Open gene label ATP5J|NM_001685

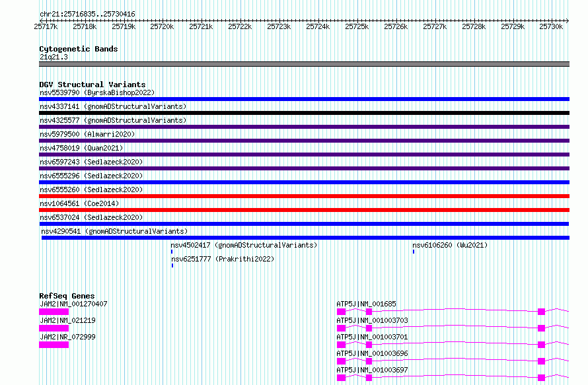click(367, 304)
